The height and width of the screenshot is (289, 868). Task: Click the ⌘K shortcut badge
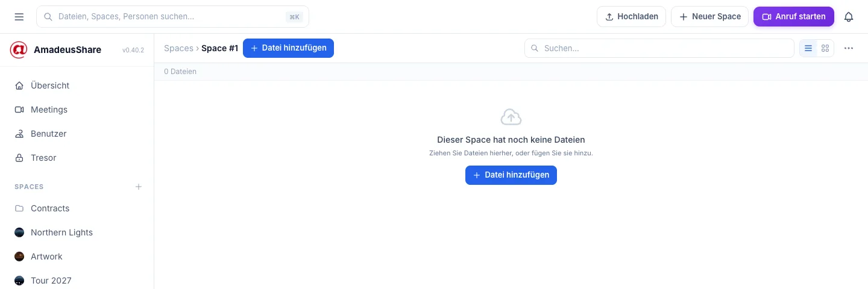point(294,17)
